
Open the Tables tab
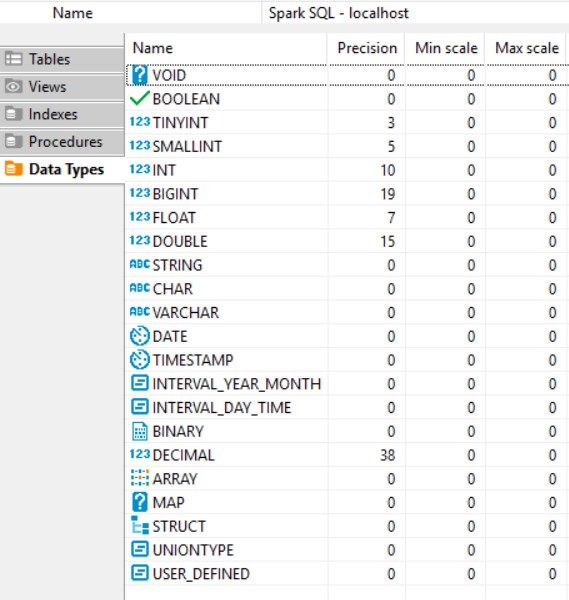coord(62,59)
